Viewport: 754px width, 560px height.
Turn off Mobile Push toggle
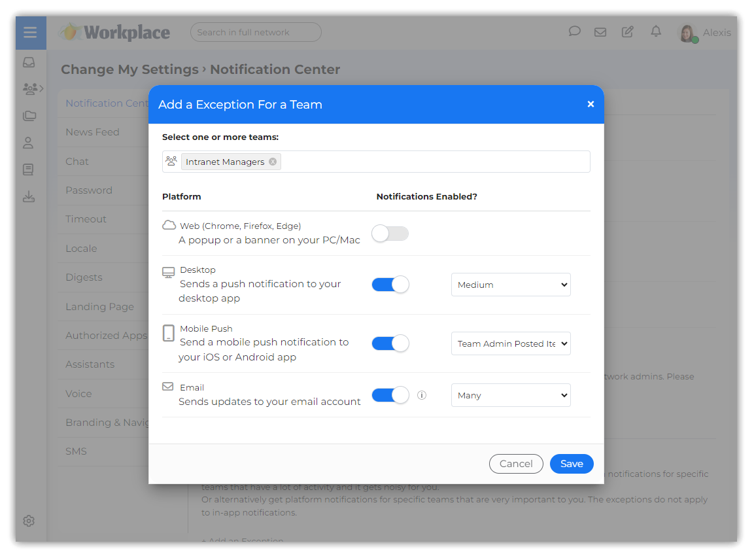click(x=390, y=343)
